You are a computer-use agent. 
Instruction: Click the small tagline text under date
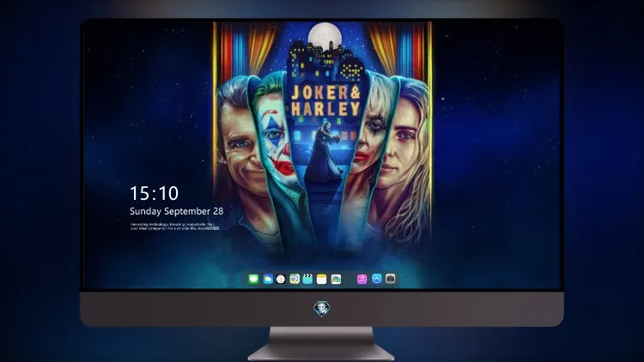pos(175,226)
